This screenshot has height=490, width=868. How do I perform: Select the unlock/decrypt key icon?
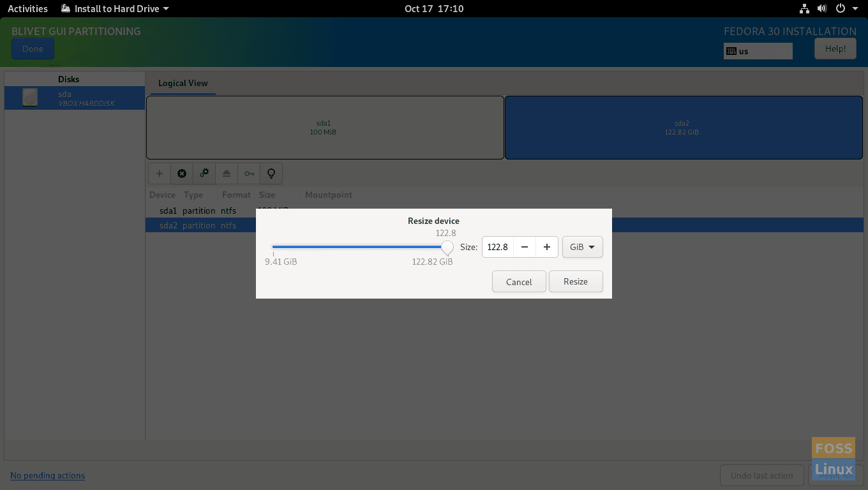pos(248,173)
